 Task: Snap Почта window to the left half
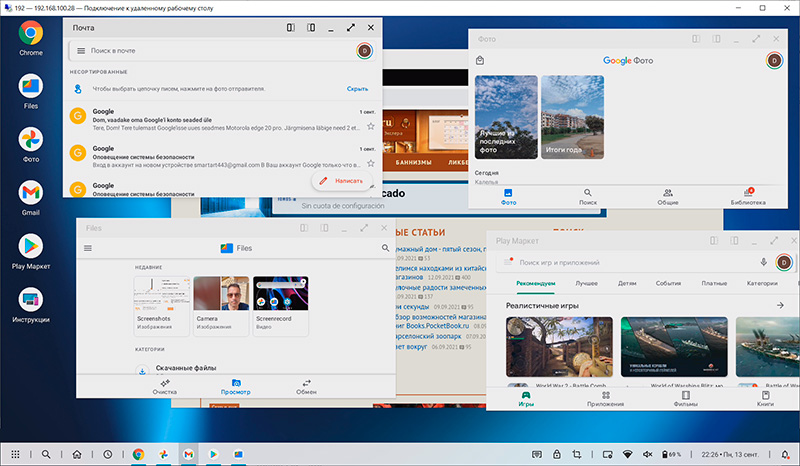coord(290,28)
